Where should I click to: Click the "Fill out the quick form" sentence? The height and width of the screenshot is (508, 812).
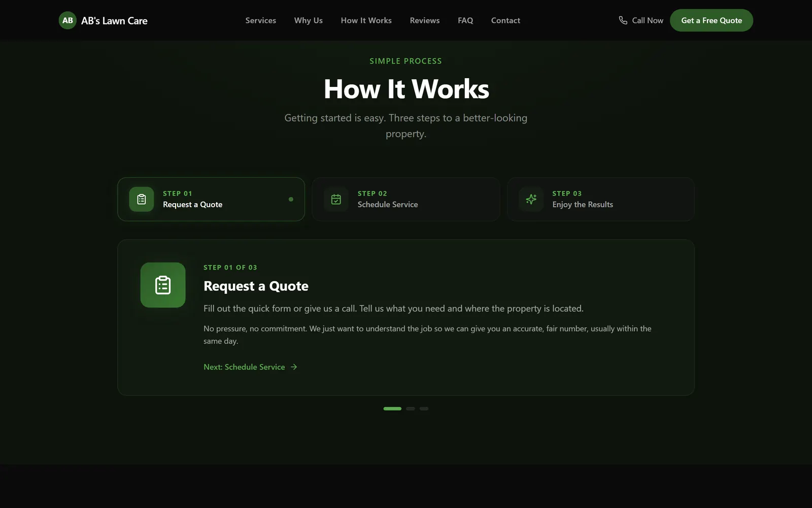pyautogui.click(x=394, y=308)
